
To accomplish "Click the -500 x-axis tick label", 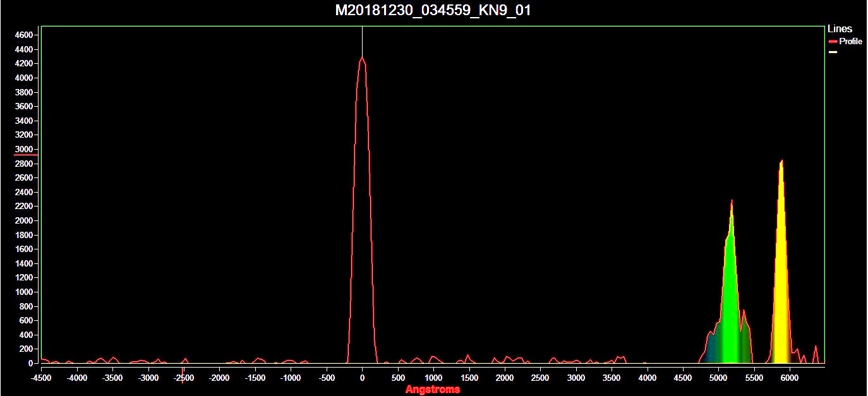I will pos(327,378).
